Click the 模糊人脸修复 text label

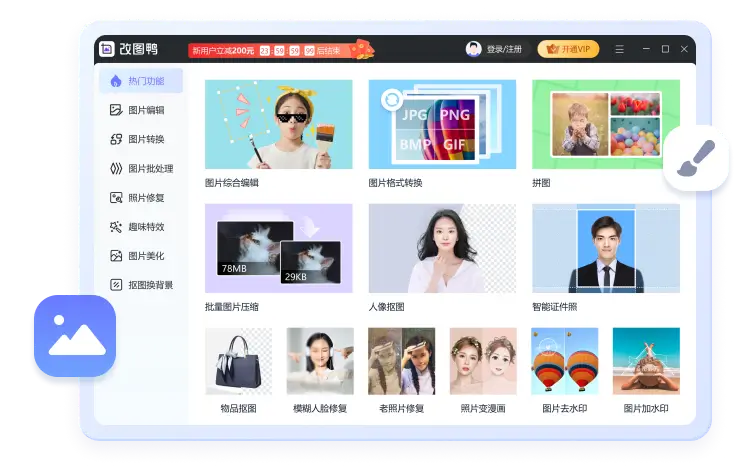[x=320, y=408]
